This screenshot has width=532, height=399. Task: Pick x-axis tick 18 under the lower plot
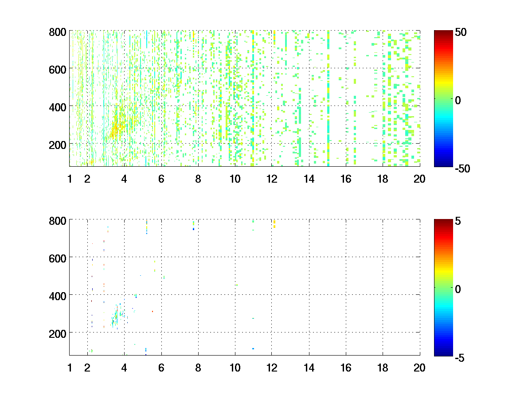pos(383,368)
